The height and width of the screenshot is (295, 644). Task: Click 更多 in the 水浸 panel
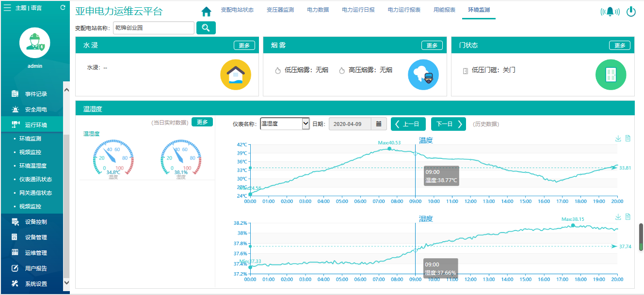click(244, 46)
